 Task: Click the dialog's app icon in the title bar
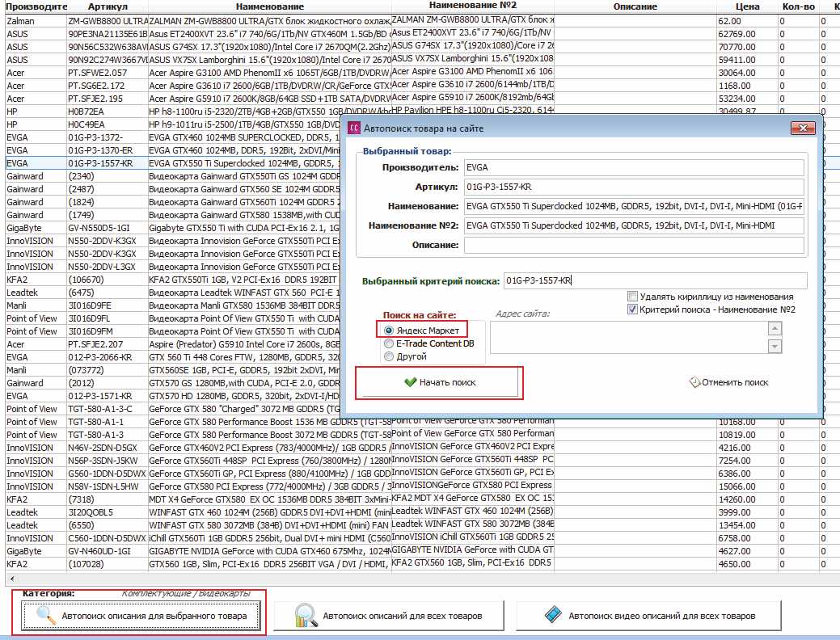(354, 128)
